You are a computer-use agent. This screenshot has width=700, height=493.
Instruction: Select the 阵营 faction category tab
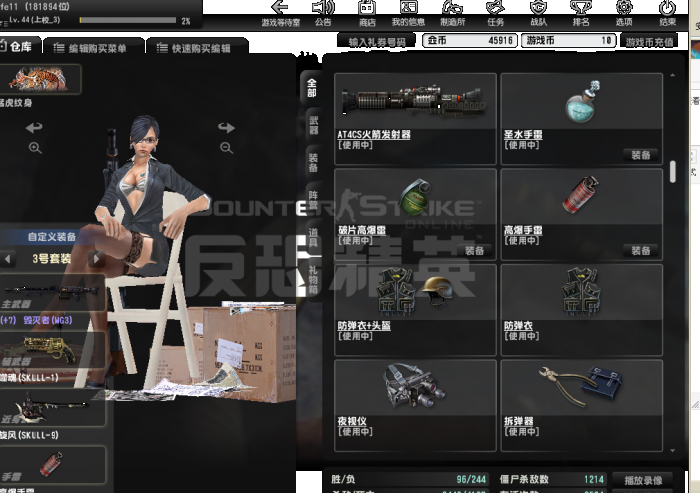(313, 200)
